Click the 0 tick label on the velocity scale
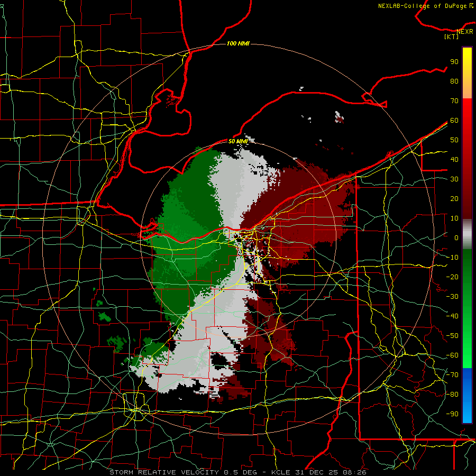Image resolution: width=476 pixels, height=476 pixels. pyautogui.click(x=456, y=237)
